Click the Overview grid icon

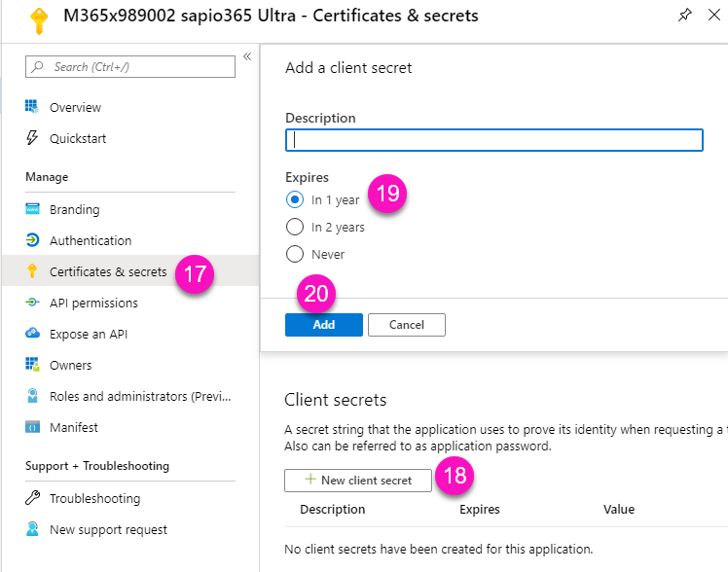pos(32,107)
